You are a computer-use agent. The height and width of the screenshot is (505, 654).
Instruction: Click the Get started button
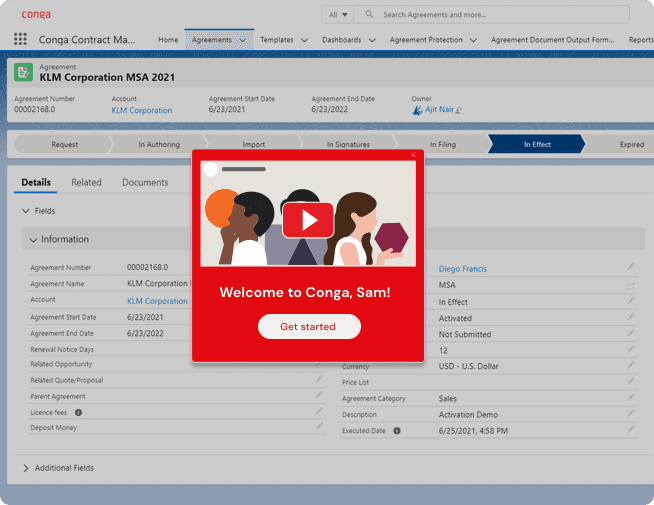coord(309,327)
